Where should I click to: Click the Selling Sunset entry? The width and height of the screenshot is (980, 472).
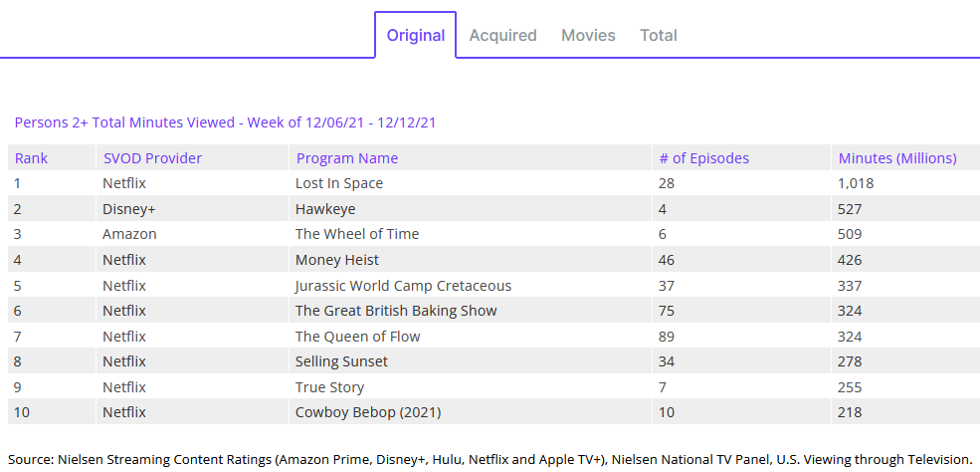(x=341, y=361)
